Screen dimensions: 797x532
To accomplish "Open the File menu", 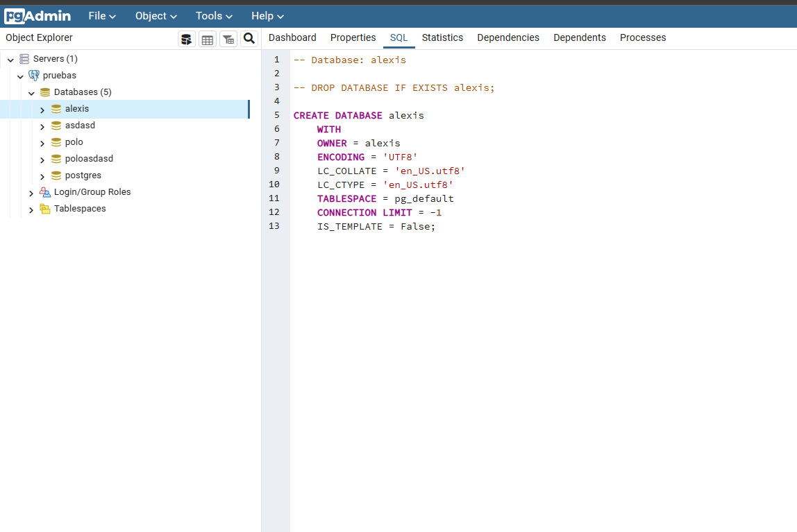I will click(102, 16).
